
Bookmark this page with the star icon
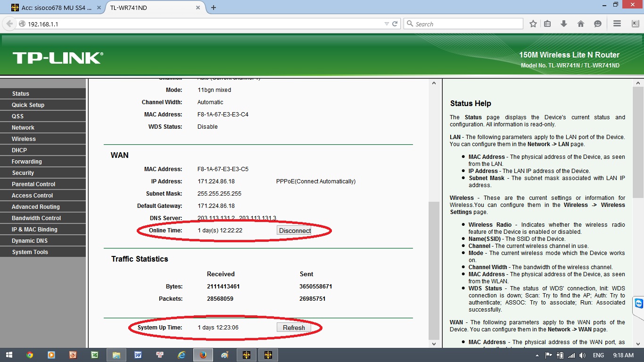(x=533, y=24)
